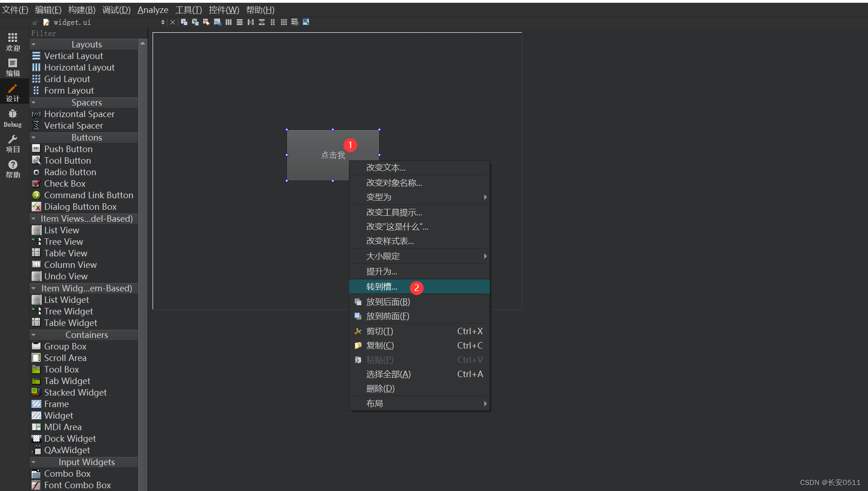The height and width of the screenshot is (491, 868).
Task: Open the 欢迎 welcome mode in sidebar
Action: point(13,42)
